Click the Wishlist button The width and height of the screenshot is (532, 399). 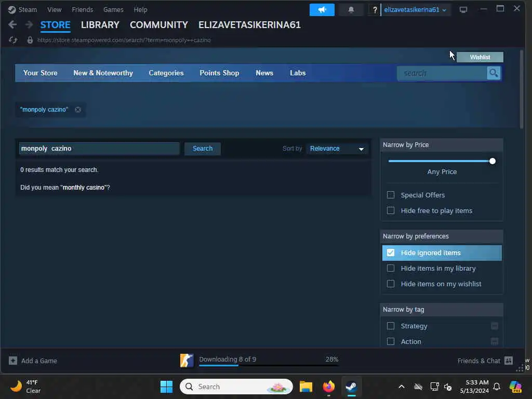pyautogui.click(x=480, y=57)
